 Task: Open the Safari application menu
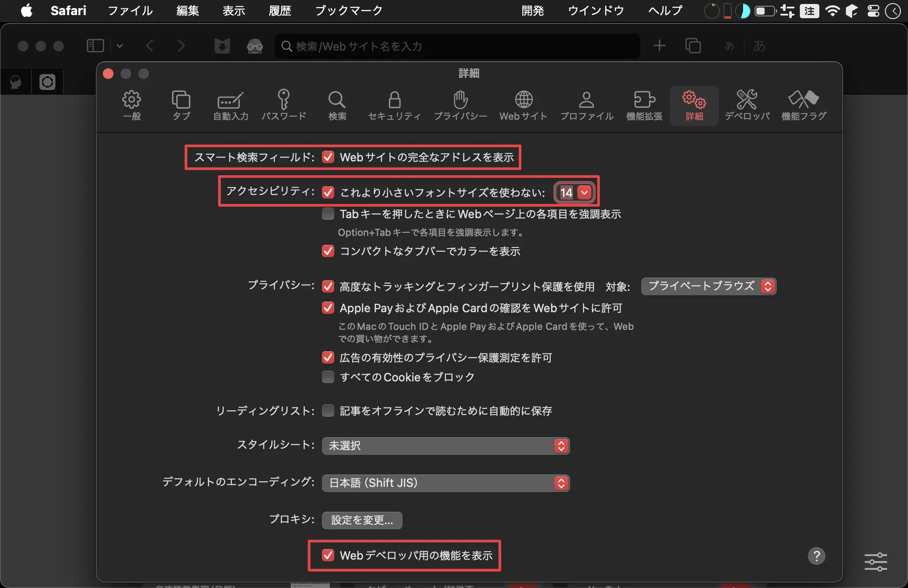click(x=68, y=10)
